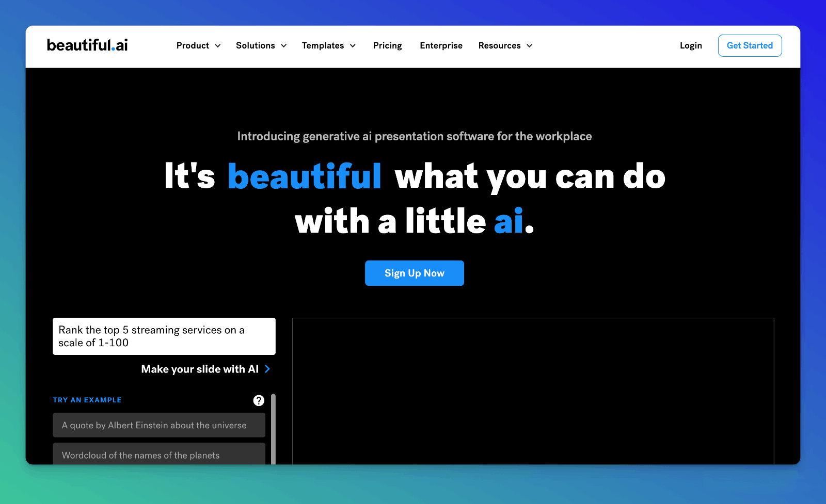Image resolution: width=826 pixels, height=504 pixels.
Task: Click the examples list scrollbar
Action: coord(273,429)
